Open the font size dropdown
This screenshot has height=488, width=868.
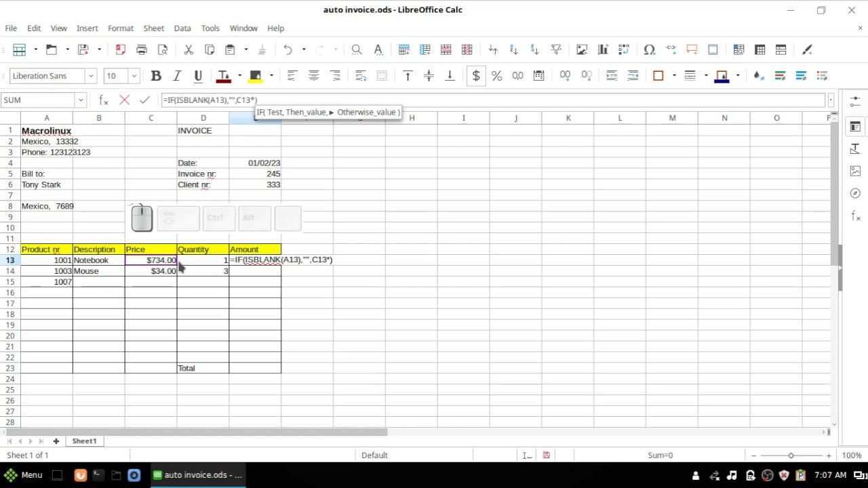coord(134,76)
